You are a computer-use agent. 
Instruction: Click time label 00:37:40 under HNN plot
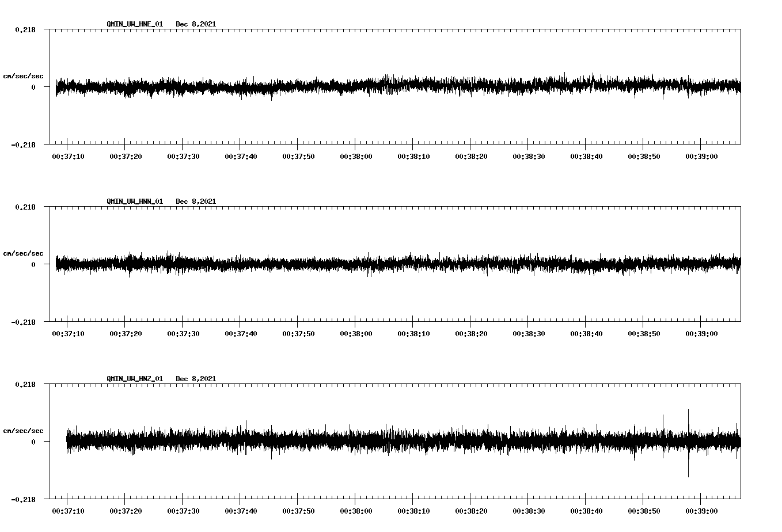tap(241, 334)
